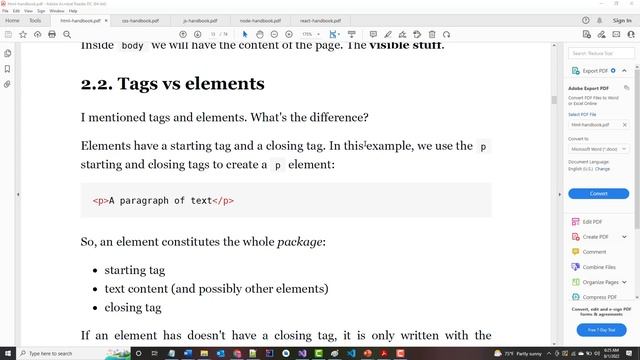The width and height of the screenshot is (640, 360).
Task: Open the Windows Start menu
Action: (x=8, y=353)
